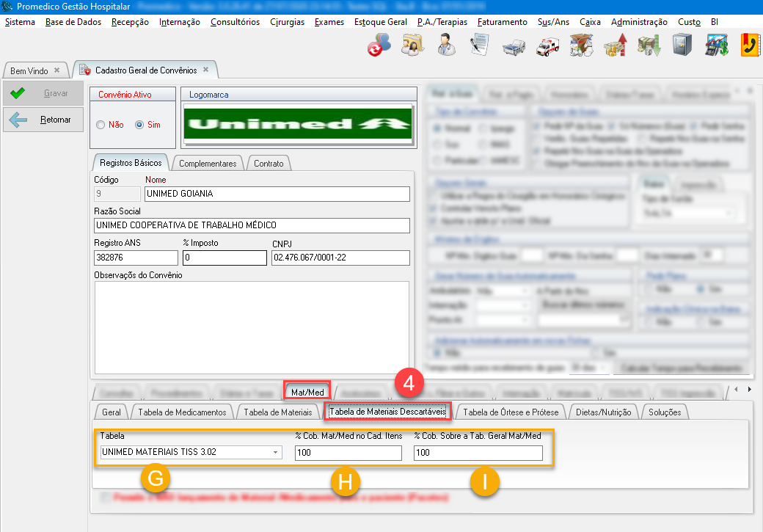Click the CNPJ input field
763x532 pixels.
point(340,258)
